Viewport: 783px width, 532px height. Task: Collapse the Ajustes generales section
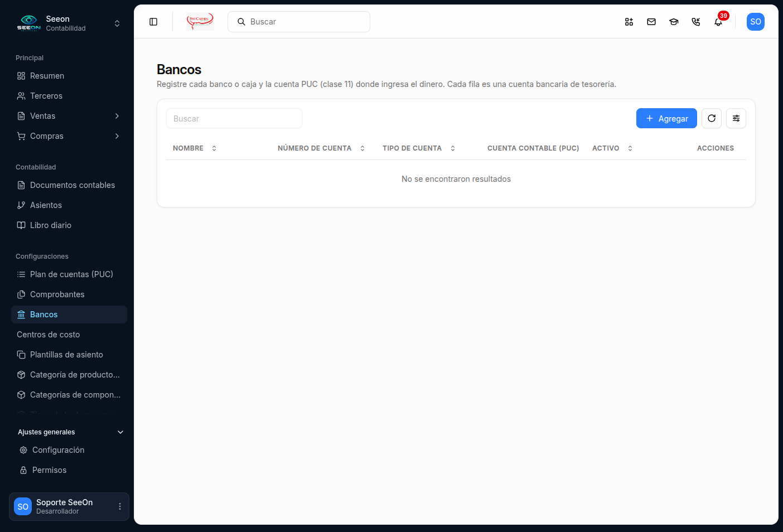pos(70,432)
